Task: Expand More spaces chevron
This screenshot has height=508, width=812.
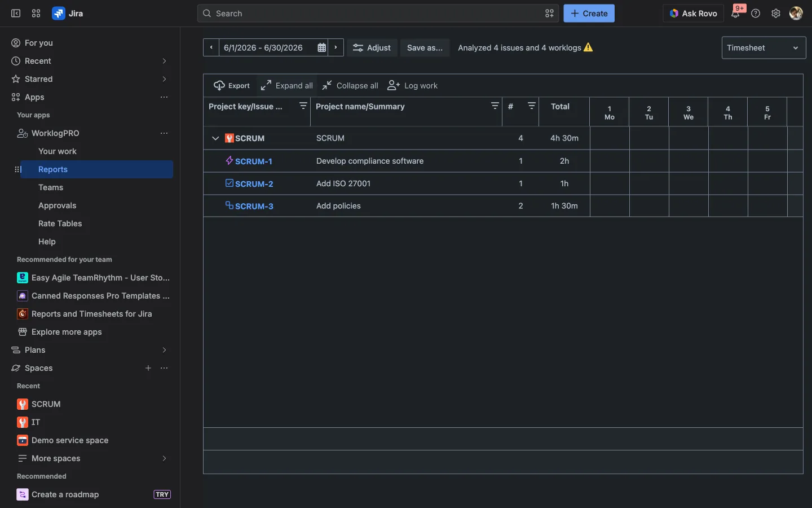Action: [x=164, y=458]
